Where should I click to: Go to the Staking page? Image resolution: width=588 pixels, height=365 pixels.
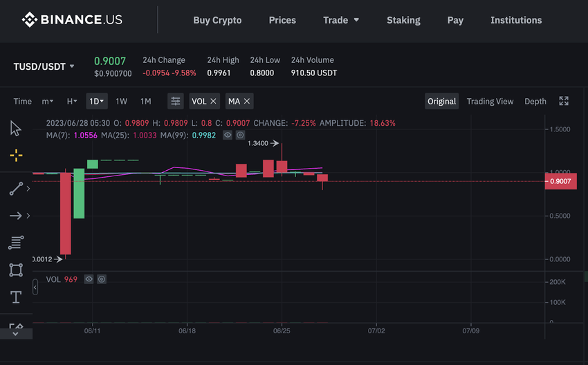[403, 20]
